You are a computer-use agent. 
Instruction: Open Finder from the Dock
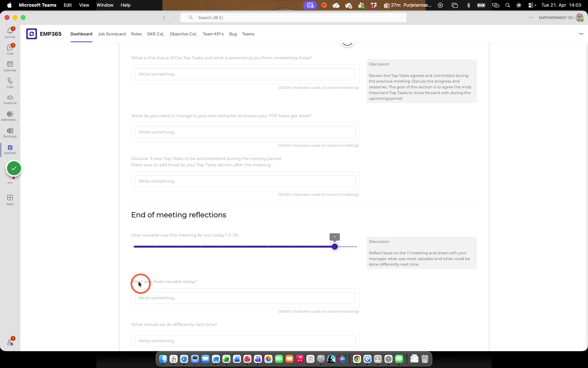click(x=163, y=359)
